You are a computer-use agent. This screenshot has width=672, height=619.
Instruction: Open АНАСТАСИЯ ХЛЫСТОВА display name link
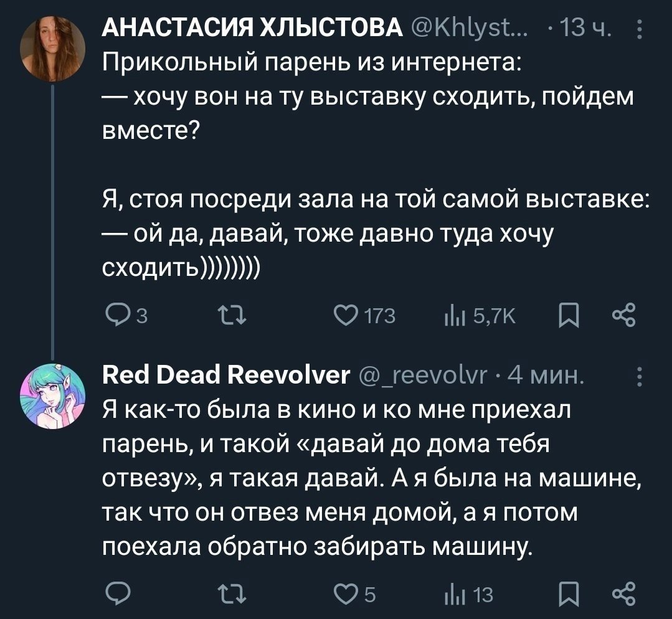point(251,29)
